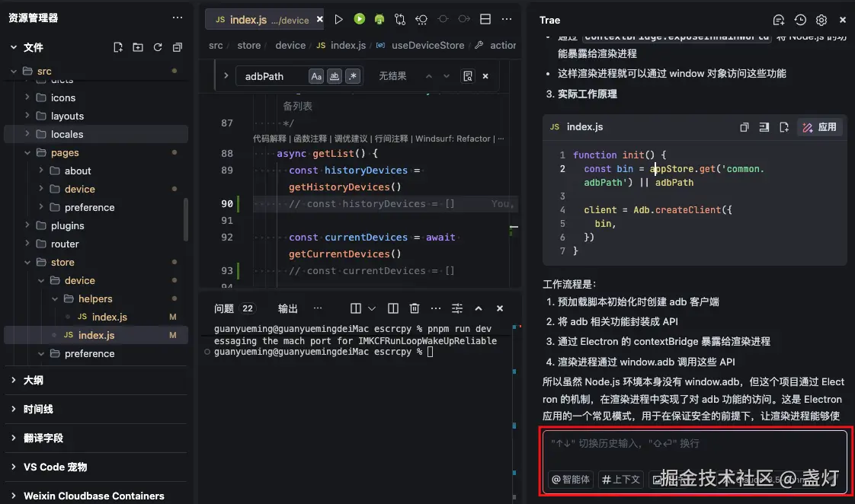Toggle regex search in find box
Viewport: 855px width, 504px height.
coord(353,76)
